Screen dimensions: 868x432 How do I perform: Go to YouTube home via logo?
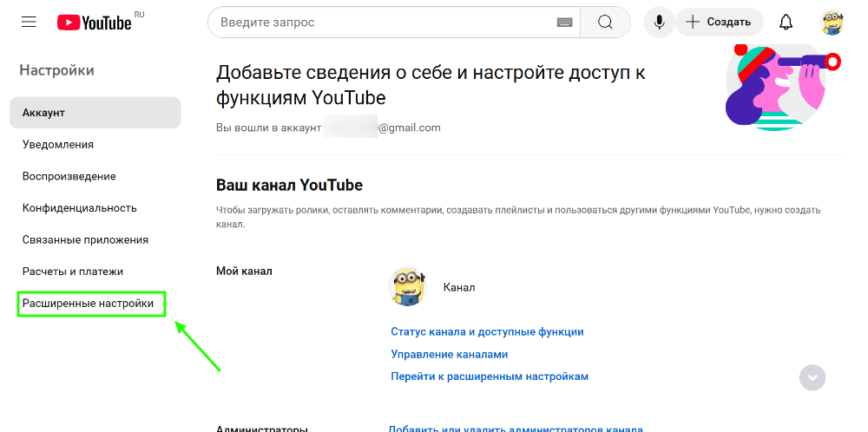(95, 23)
